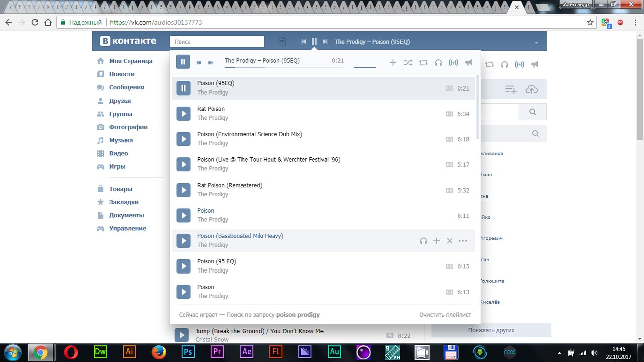This screenshot has width=644, height=362.
Task: Click the track title in the top header
Action: [372, 42]
